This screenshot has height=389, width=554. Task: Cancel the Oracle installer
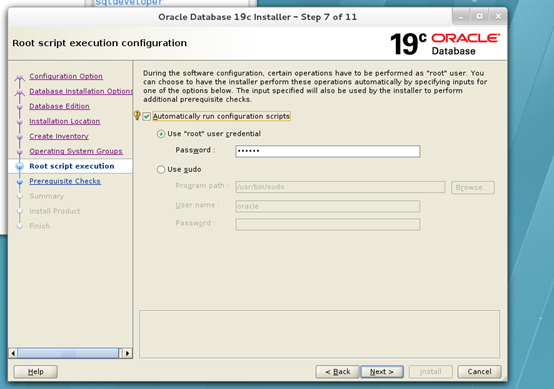click(479, 372)
